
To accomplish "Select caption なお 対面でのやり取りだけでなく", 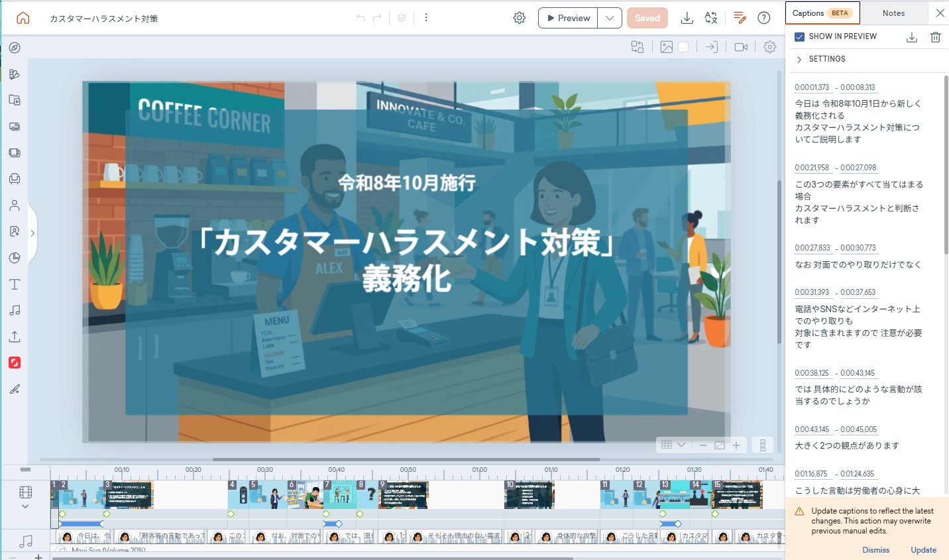I will tap(858, 264).
